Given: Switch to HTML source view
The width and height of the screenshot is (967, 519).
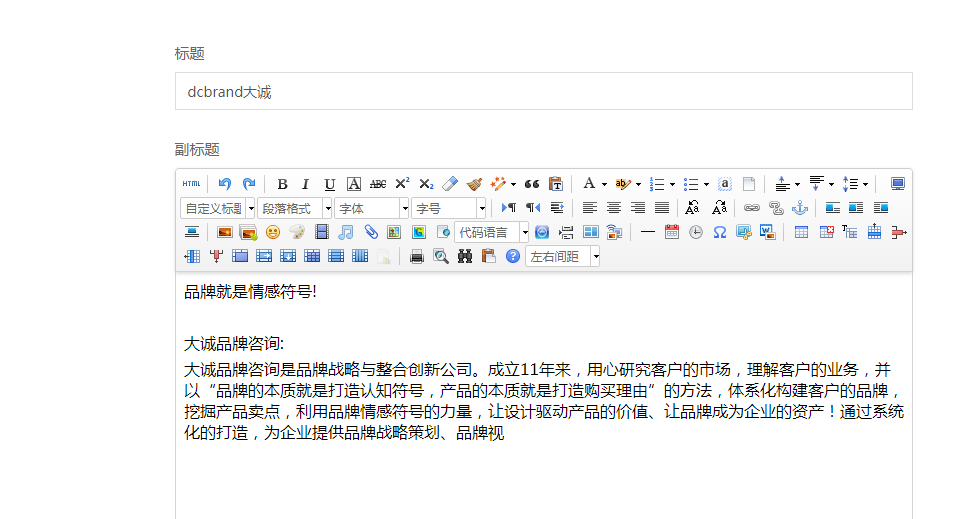Looking at the screenshot, I should (x=191, y=184).
